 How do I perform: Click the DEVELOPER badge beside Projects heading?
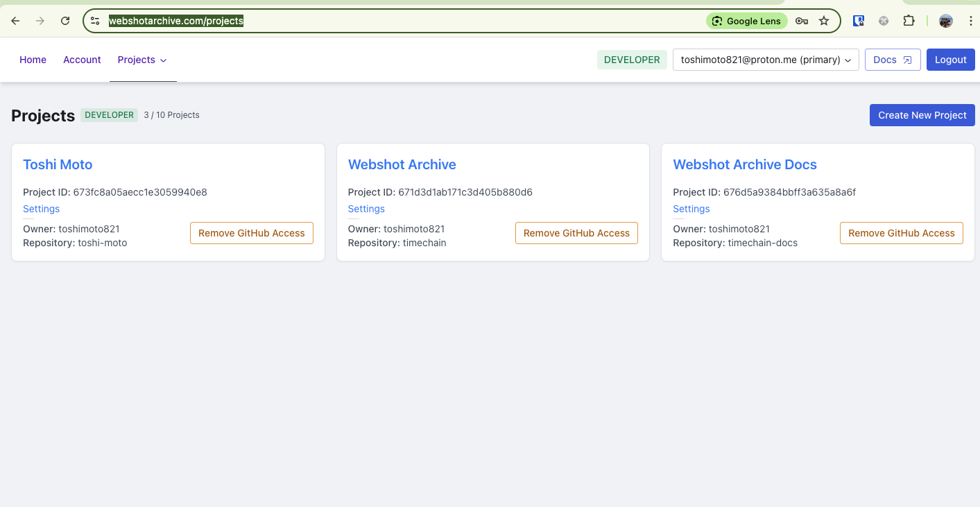110,115
